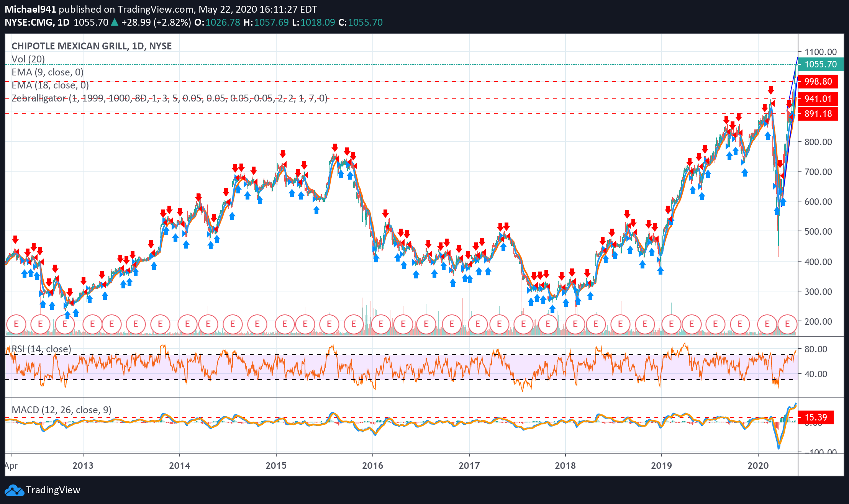Image resolution: width=849 pixels, height=504 pixels.
Task: Click the Michael941 author name
Action: coord(30,9)
